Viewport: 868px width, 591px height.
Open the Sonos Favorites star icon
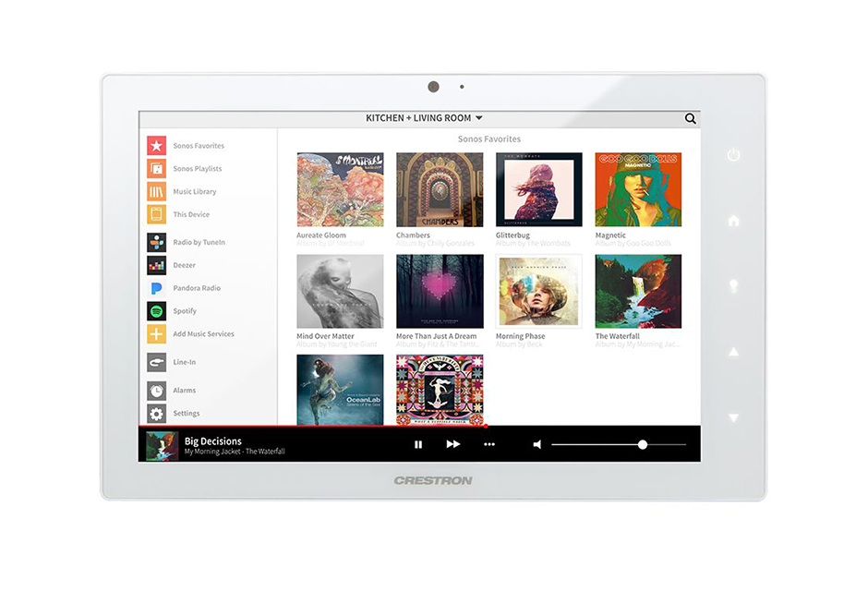[x=157, y=146]
